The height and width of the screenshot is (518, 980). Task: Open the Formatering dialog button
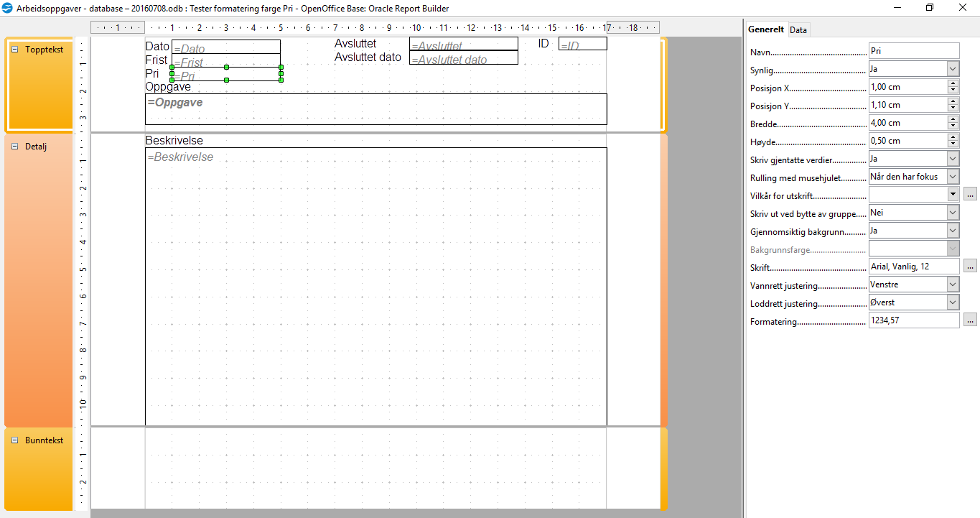970,320
